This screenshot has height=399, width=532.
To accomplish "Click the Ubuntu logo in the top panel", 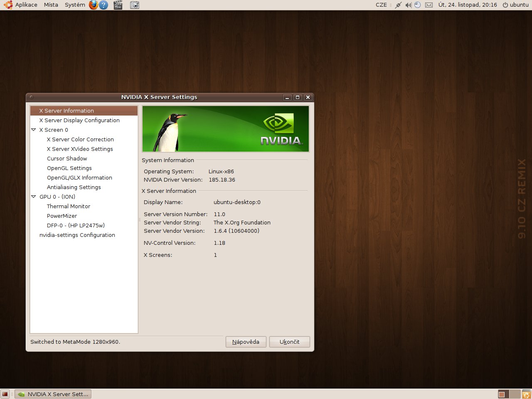I will (x=8, y=5).
